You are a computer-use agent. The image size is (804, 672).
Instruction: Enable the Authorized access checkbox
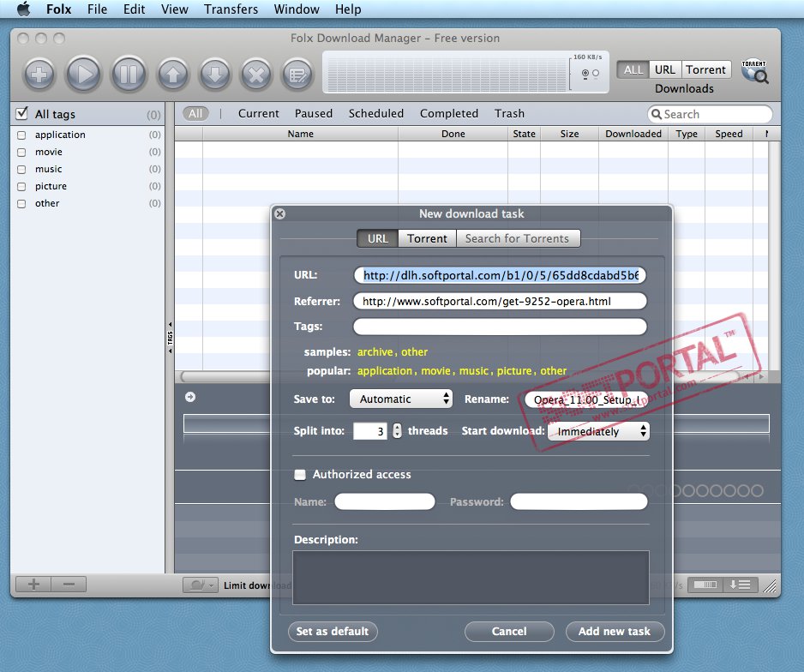pyautogui.click(x=300, y=475)
